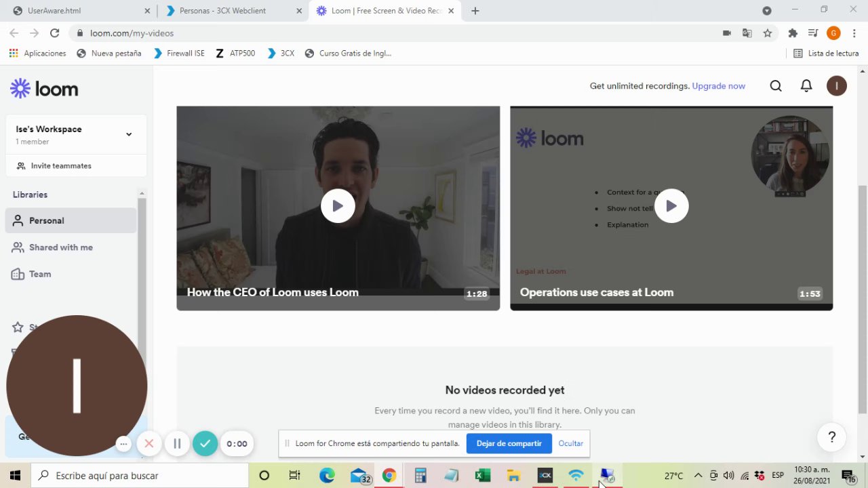Open Excel from taskbar

coord(482,476)
